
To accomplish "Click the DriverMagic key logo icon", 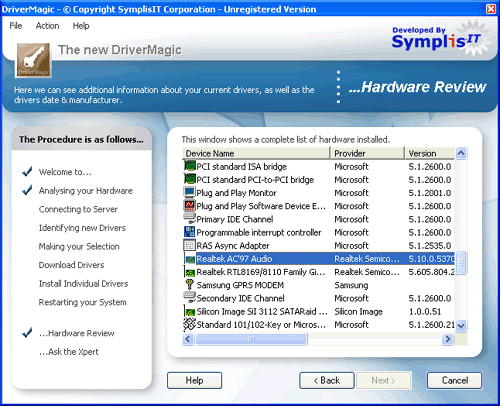I will tap(33, 60).
